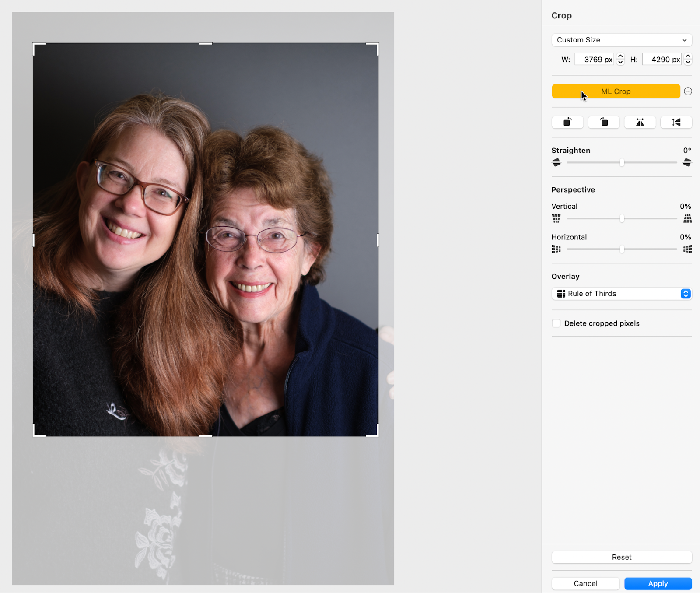This screenshot has width=700, height=593.
Task: Click the bottom-left crop corner handle
Action: tap(34, 435)
